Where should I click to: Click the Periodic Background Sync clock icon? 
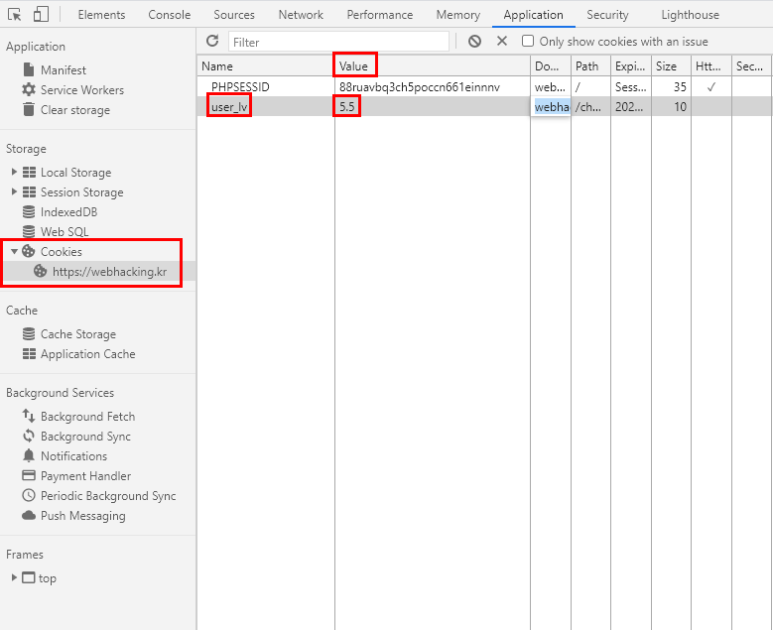tap(29, 495)
